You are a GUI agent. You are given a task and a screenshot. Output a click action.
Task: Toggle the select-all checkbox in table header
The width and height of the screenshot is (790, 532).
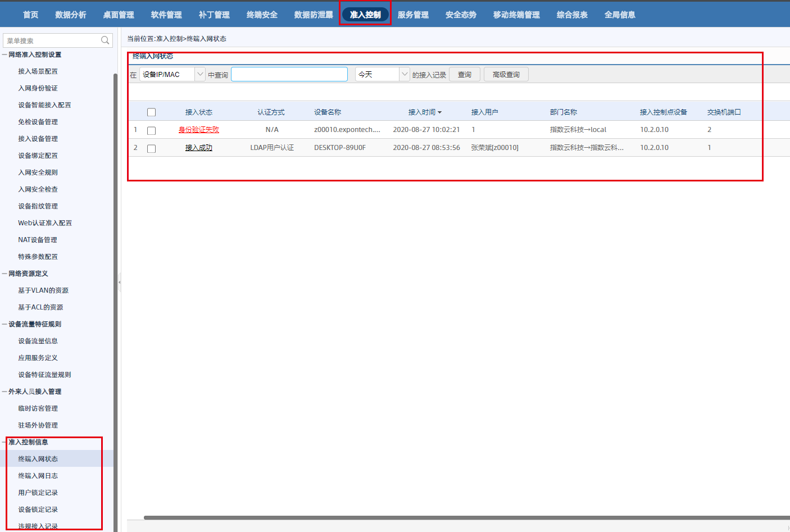151,112
